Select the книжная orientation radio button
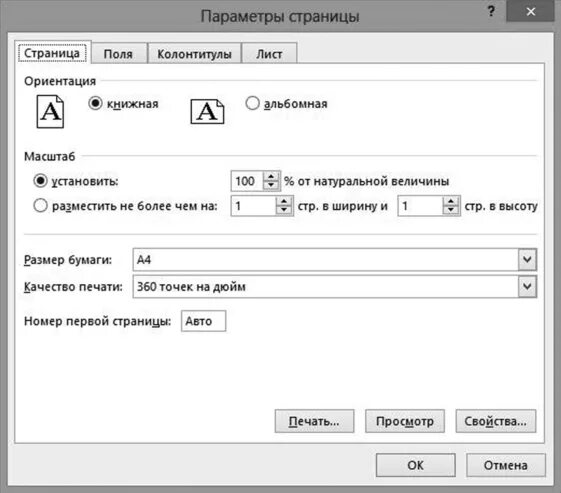This screenshot has width=561, height=493. [x=95, y=103]
